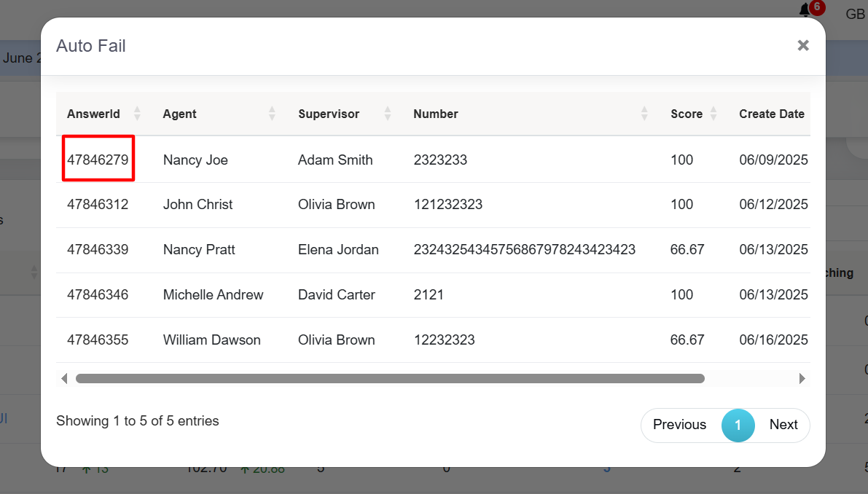Sort by Score column arrows
The width and height of the screenshot is (868, 494).
click(x=713, y=114)
